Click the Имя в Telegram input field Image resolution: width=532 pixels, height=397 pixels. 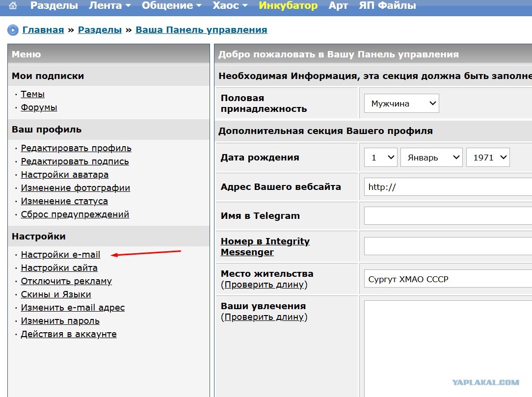448,216
